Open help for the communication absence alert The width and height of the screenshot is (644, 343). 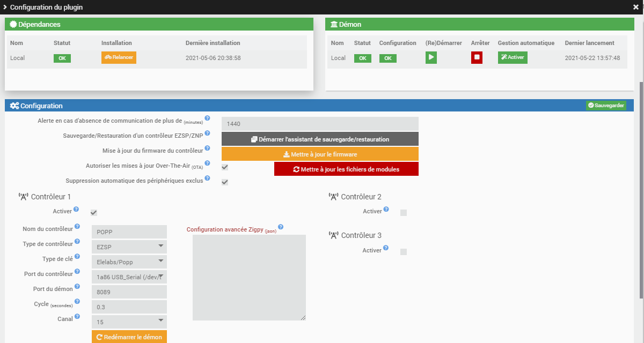pyautogui.click(x=207, y=118)
